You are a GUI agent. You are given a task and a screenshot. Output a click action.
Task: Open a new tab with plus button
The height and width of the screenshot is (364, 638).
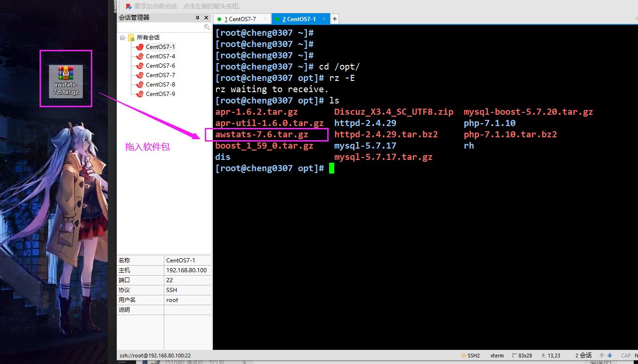coord(335,19)
